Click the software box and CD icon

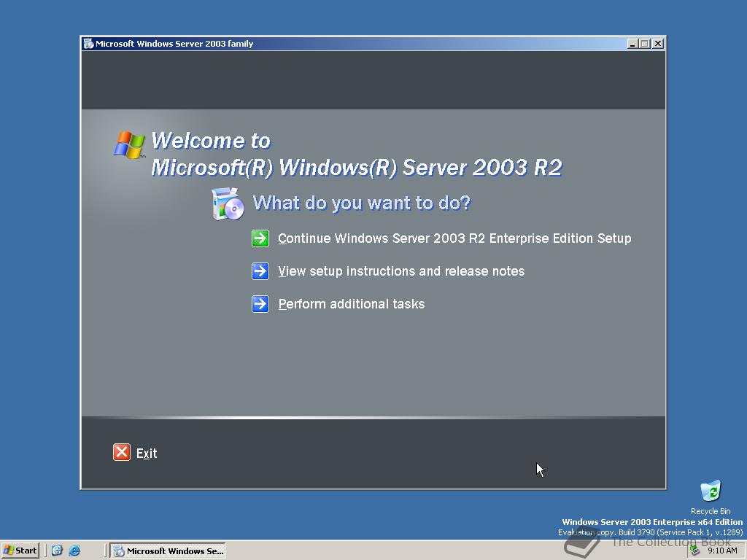(x=227, y=205)
